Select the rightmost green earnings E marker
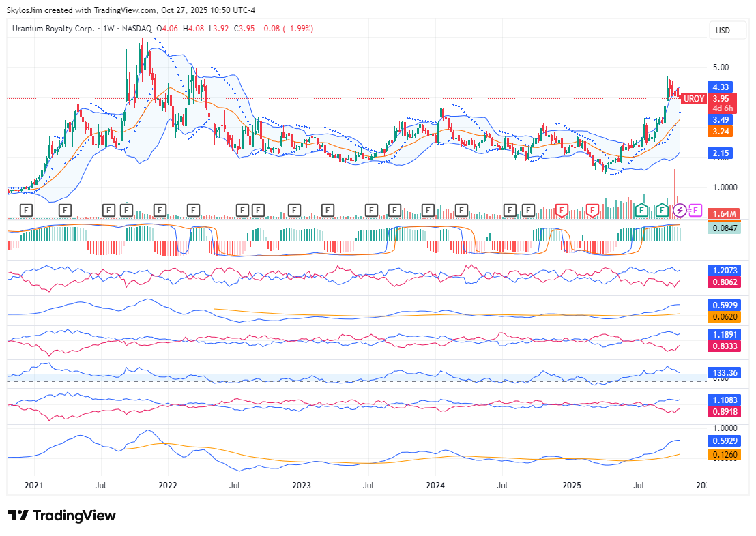The width and height of the screenshot is (756, 536). (x=661, y=210)
